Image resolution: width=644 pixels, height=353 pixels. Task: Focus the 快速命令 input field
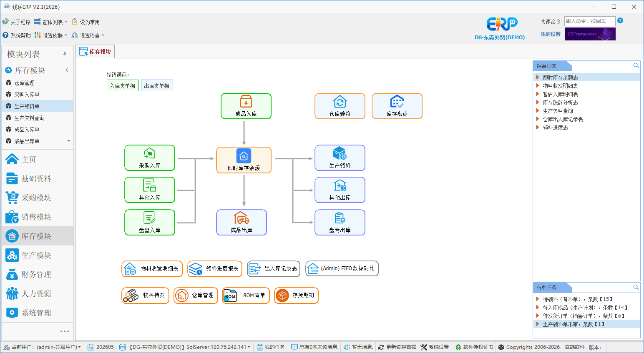590,21
